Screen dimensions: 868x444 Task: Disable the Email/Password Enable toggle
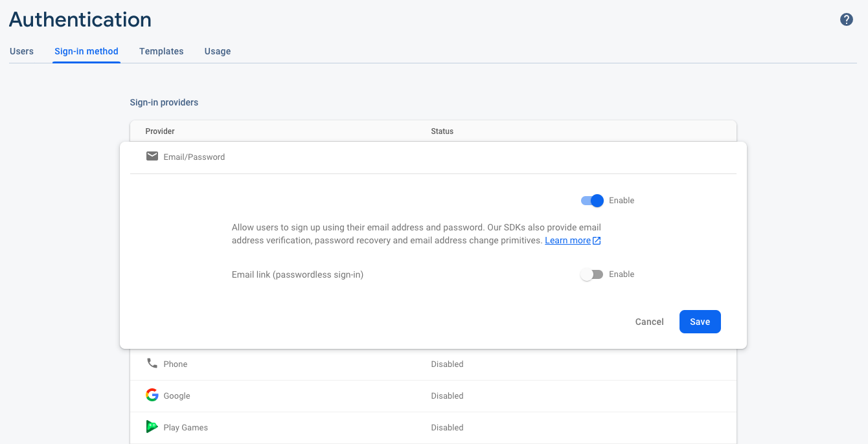[592, 201]
